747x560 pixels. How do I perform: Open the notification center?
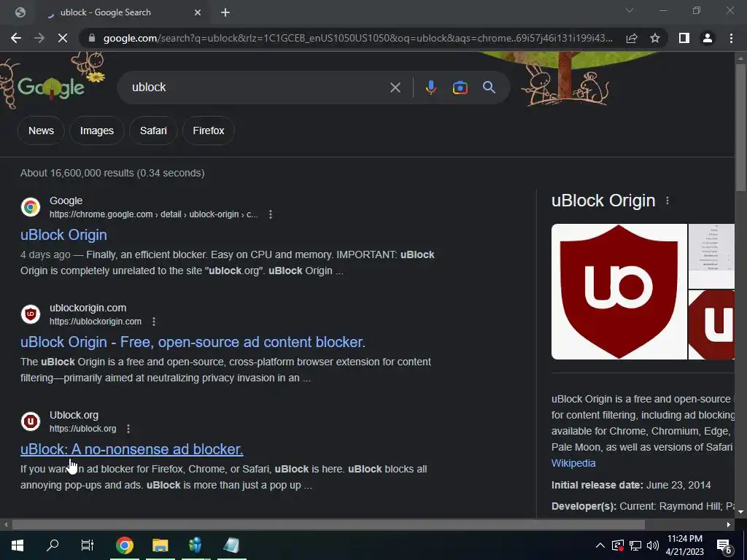click(724, 546)
